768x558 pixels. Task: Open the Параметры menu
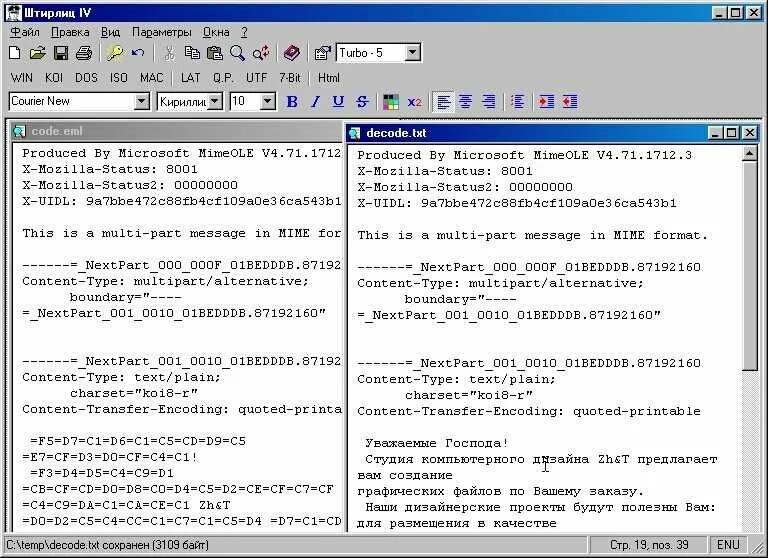[x=162, y=32]
